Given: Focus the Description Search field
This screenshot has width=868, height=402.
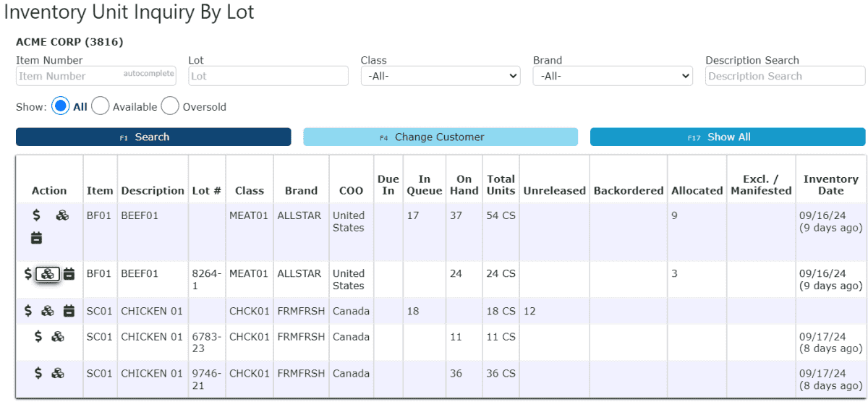Looking at the screenshot, I should point(786,76).
